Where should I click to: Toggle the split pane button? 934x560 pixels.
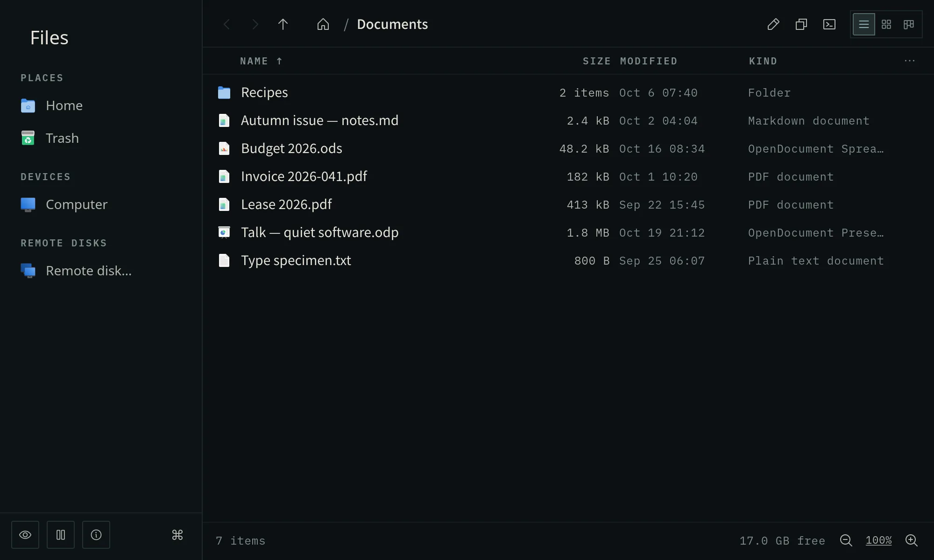click(x=61, y=535)
